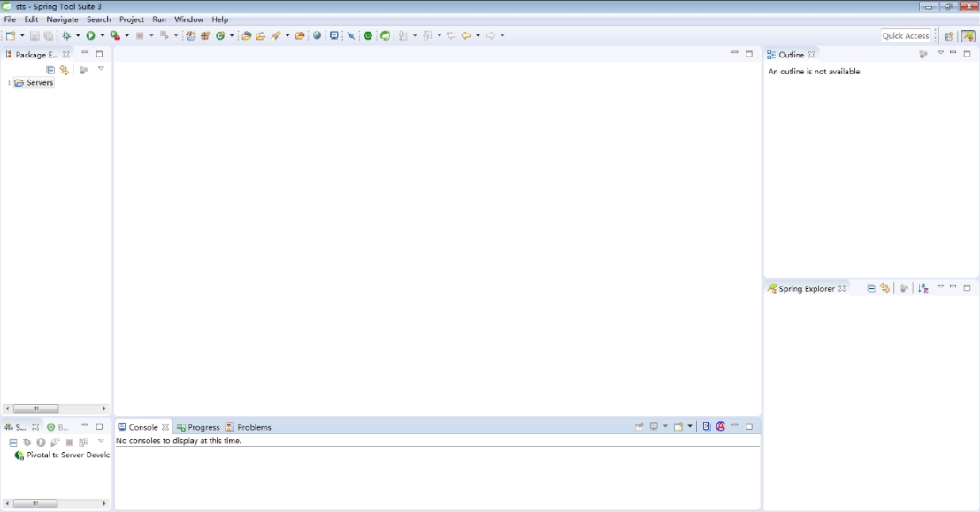Click the New Java Class icon
The width and height of the screenshot is (980, 512).
(220, 35)
